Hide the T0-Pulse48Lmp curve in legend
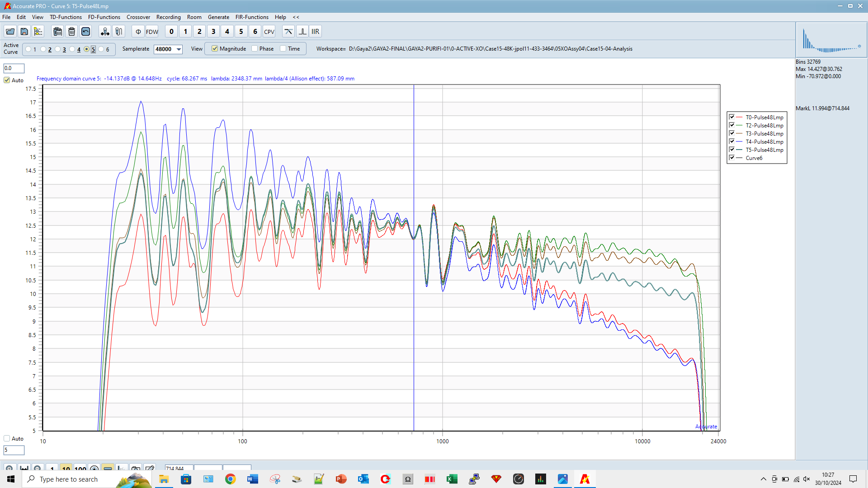The width and height of the screenshot is (868, 488). coord(731,117)
